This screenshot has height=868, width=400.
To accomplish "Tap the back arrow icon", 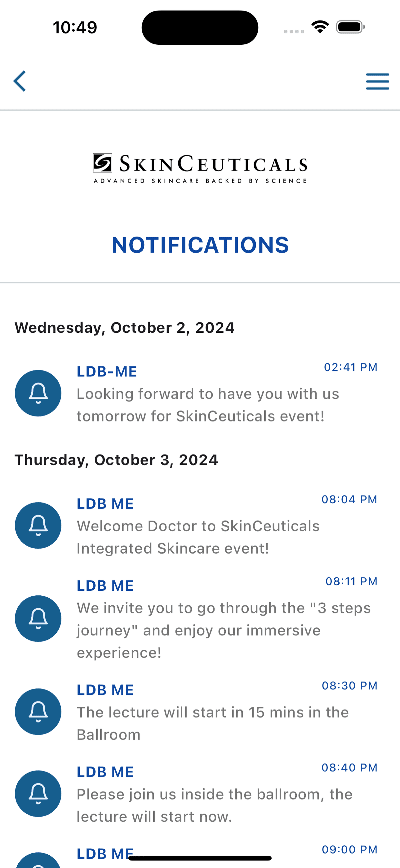I will [20, 81].
